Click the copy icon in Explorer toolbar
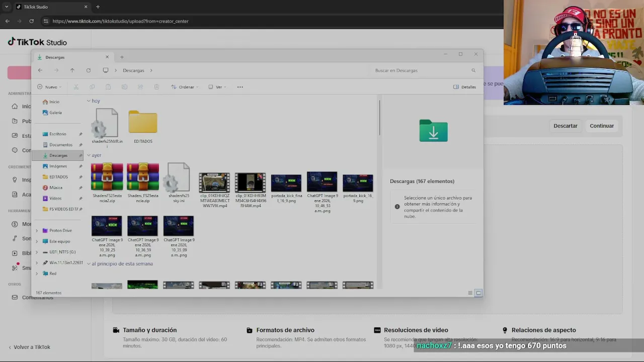This screenshot has width=644, height=362. (x=92, y=87)
